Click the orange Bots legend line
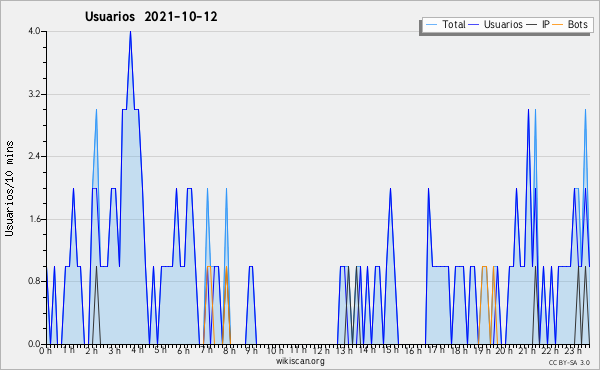Viewport: 600px width, 370px height. click(x=558, y=25)
